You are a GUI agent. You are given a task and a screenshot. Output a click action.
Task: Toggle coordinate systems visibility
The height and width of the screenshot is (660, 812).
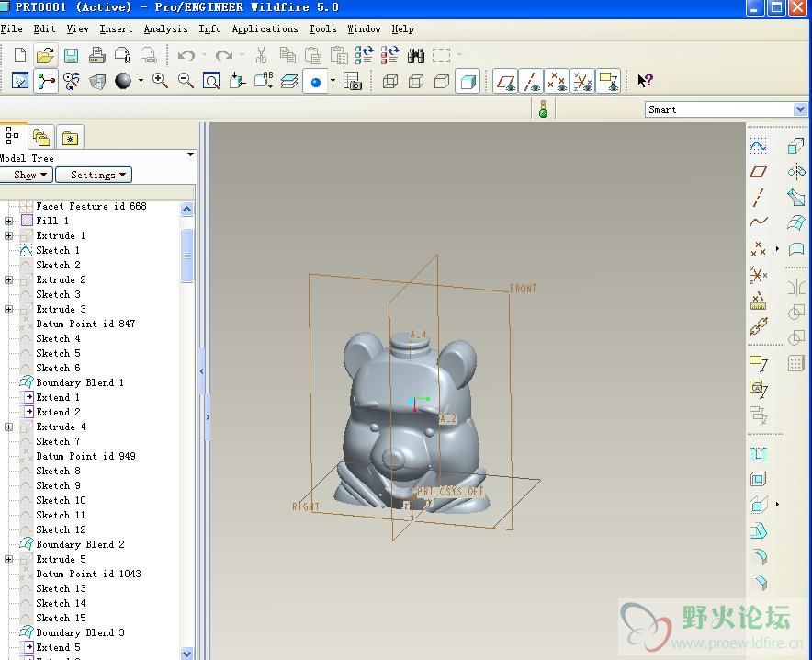pyautogui.click(x=582, y=81)
